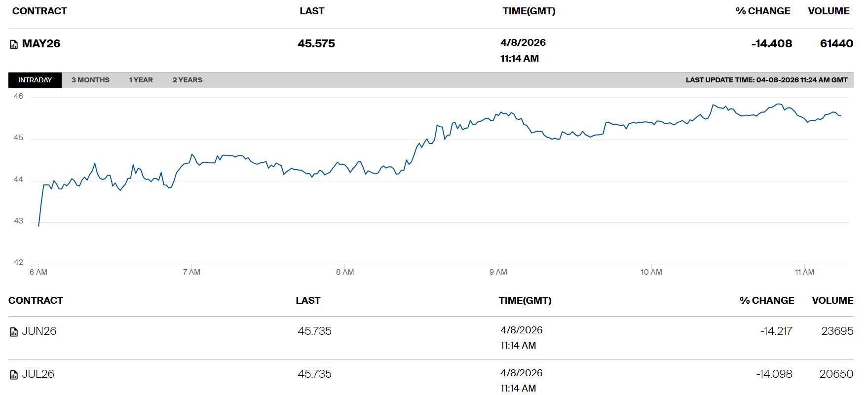Click the top VOLUME column header
Screen dimensions: 868x395
point(829,11)
